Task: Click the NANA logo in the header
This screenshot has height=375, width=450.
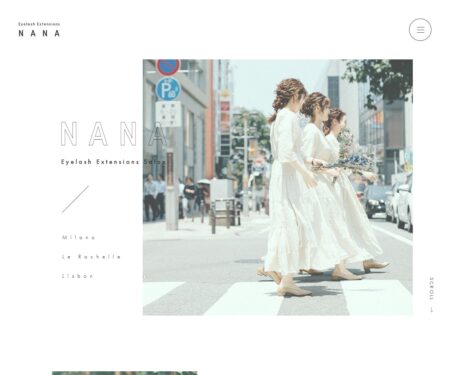Action: click(39, 33)
